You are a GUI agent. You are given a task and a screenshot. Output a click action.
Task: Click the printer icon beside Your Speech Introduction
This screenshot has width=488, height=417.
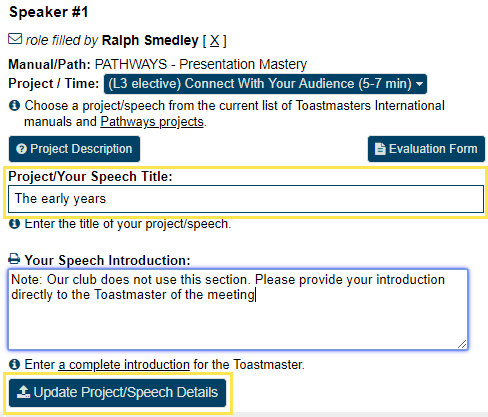14,259
